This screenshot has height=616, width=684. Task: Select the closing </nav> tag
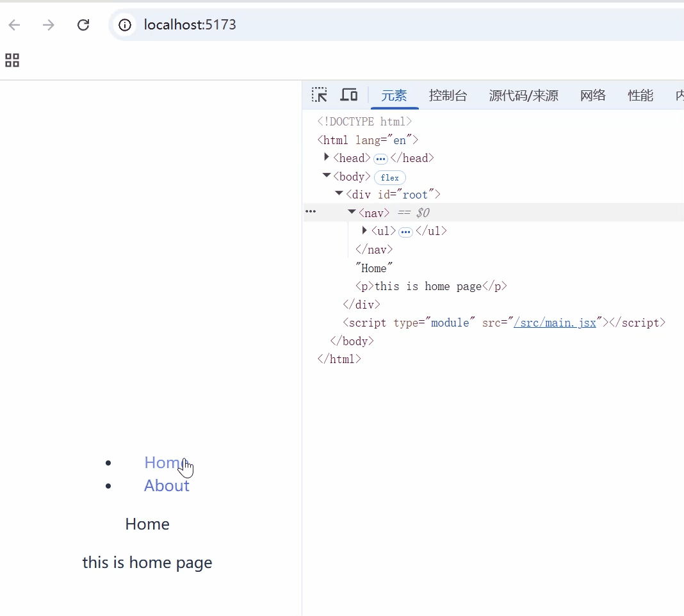click(374, 250)
